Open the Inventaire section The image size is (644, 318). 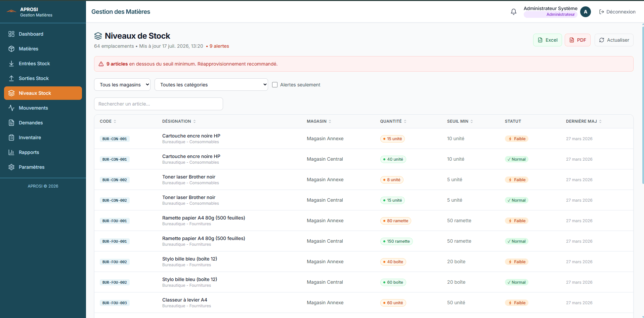tap(43, 137)
